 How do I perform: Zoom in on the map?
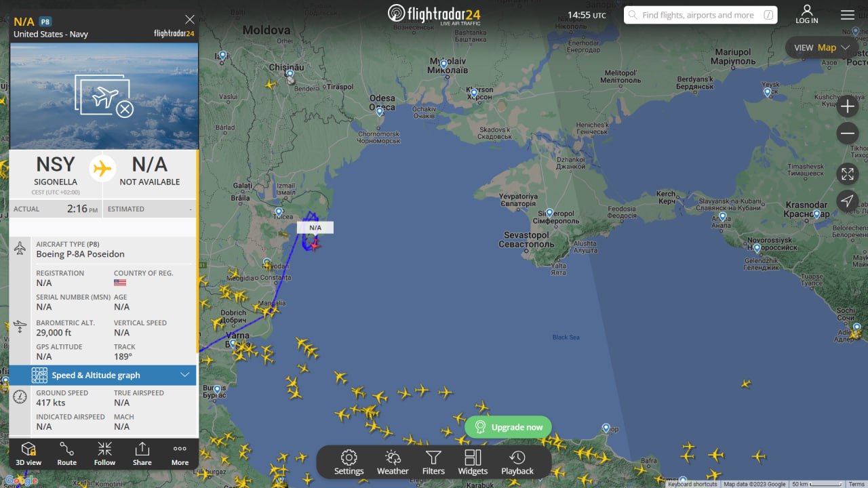(x=848, y=106)
